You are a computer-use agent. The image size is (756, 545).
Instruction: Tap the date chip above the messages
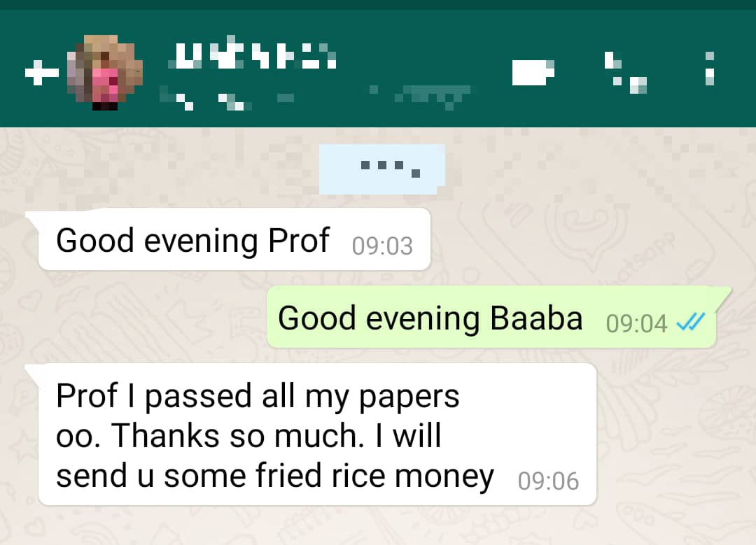point(382,169)
